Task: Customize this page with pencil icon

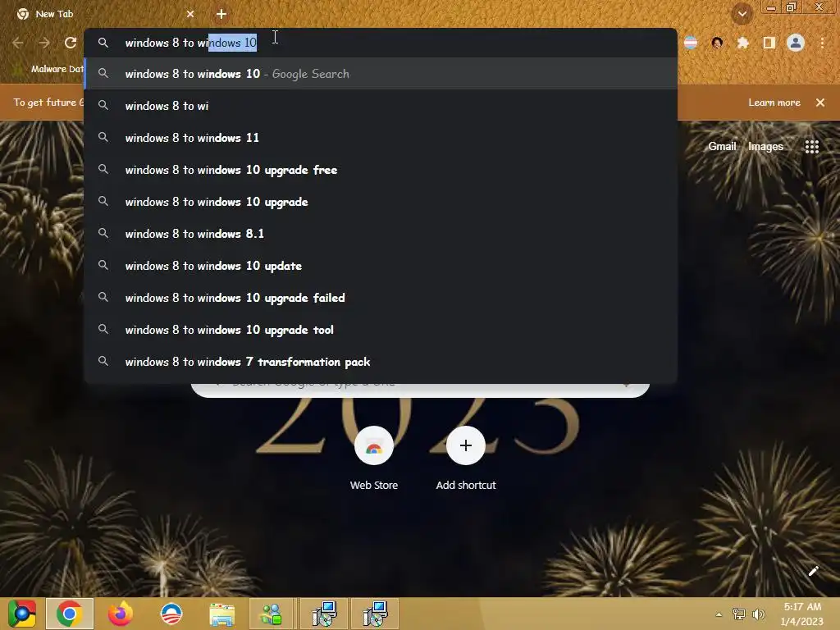Action: point(813,571)
